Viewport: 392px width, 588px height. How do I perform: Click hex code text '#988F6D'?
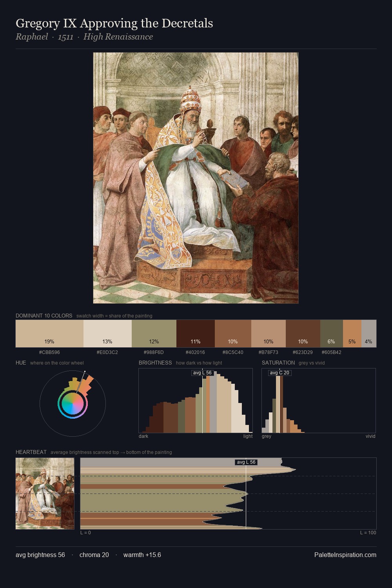coord(154,352)
